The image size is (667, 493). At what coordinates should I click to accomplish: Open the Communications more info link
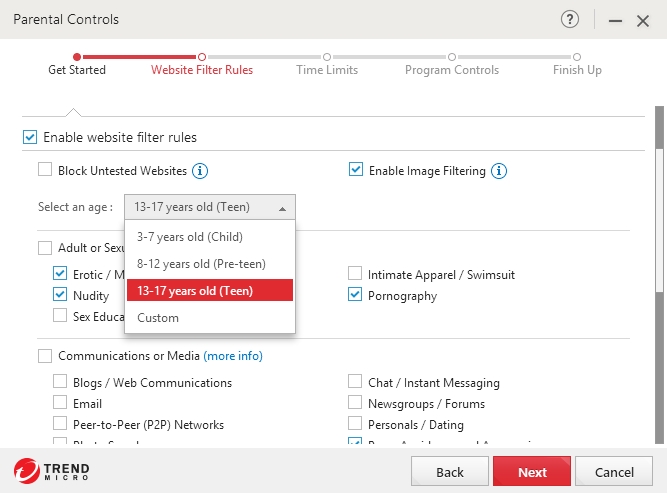[233, 356]
